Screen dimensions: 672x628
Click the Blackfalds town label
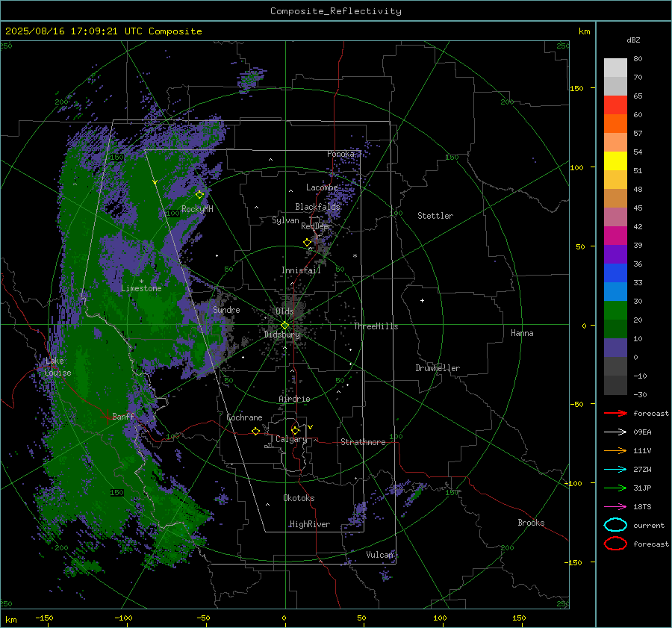[x=317, y=207]
